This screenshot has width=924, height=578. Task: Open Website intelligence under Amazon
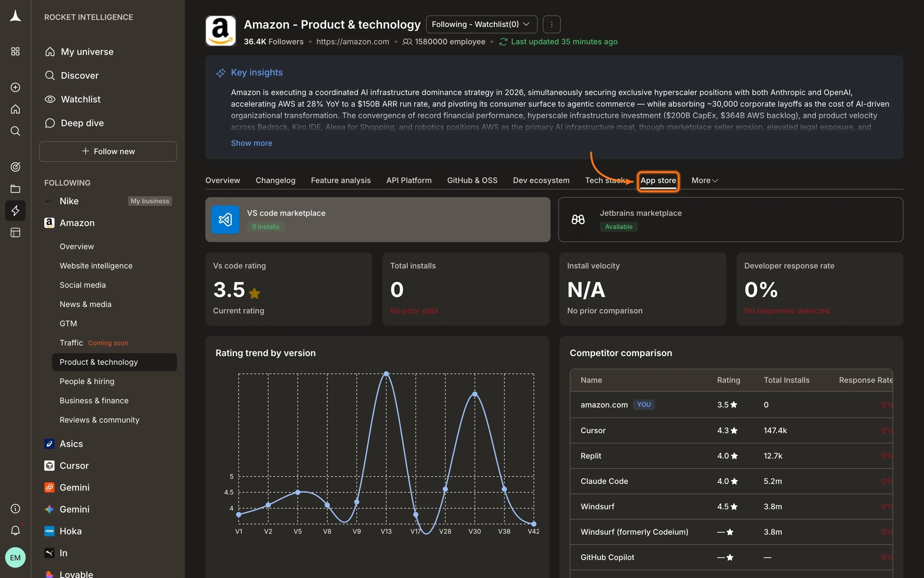[x=96, y=266]
